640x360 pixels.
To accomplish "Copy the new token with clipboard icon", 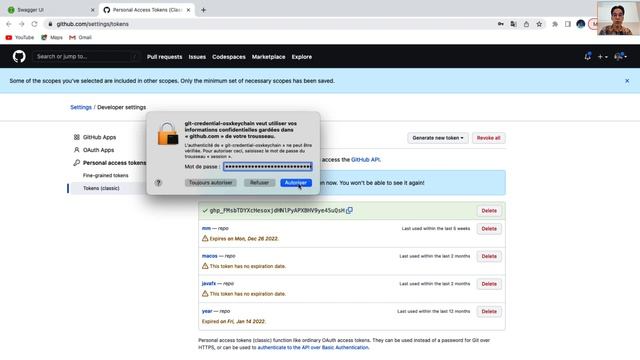I will point(349,210).
